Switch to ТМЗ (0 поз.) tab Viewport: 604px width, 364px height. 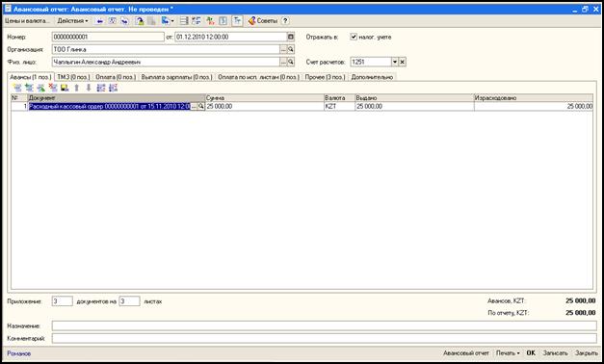click(x=73, y=77)
